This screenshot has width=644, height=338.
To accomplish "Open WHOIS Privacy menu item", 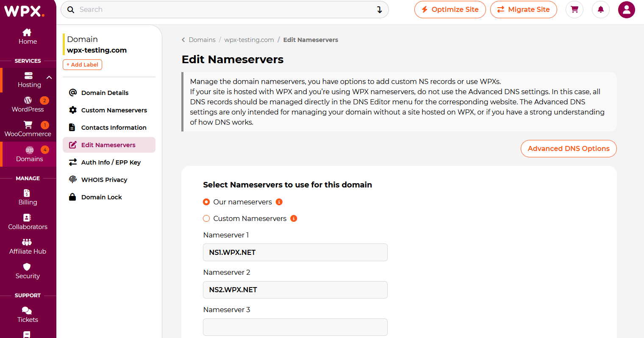I will pos(109,180).
